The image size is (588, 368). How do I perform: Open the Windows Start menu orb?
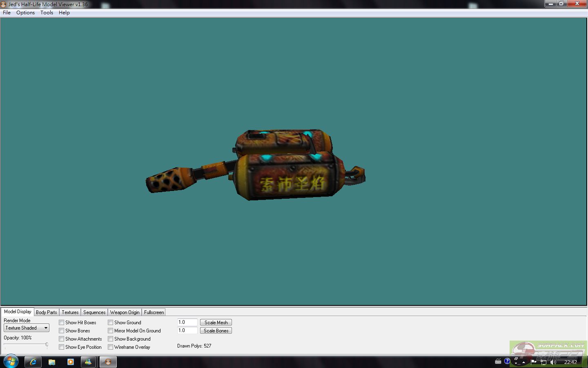tap(10, 361)
